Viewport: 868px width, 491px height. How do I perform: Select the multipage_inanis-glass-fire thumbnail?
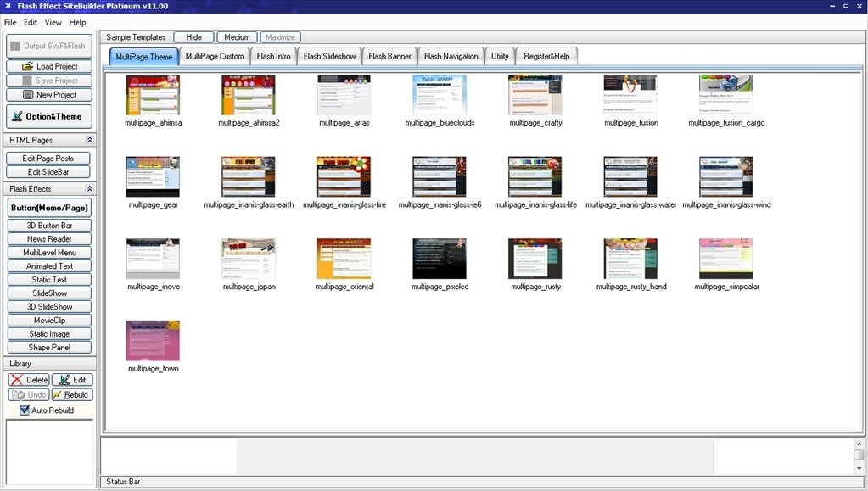(x=344, y=176)
